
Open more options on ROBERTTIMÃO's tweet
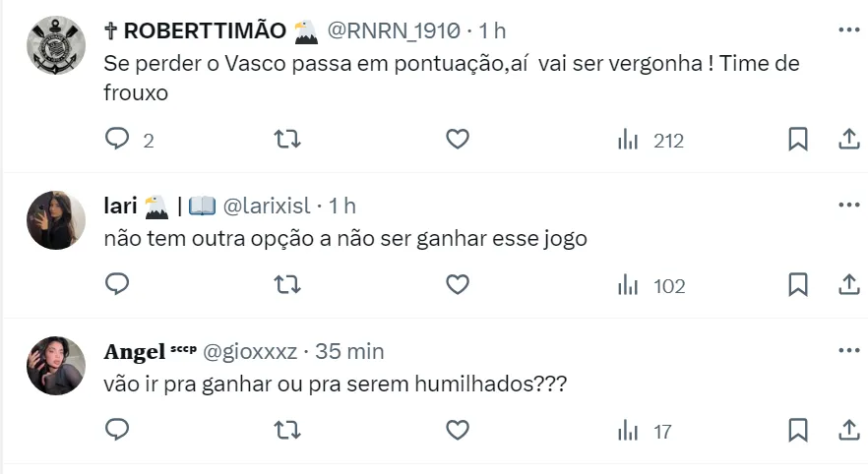pos(848,30)
